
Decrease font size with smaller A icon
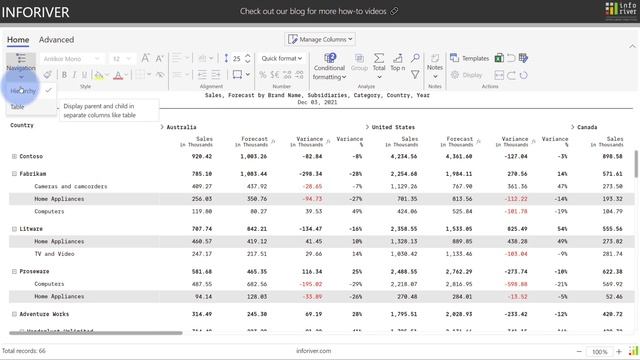click(x=160, y=59)
